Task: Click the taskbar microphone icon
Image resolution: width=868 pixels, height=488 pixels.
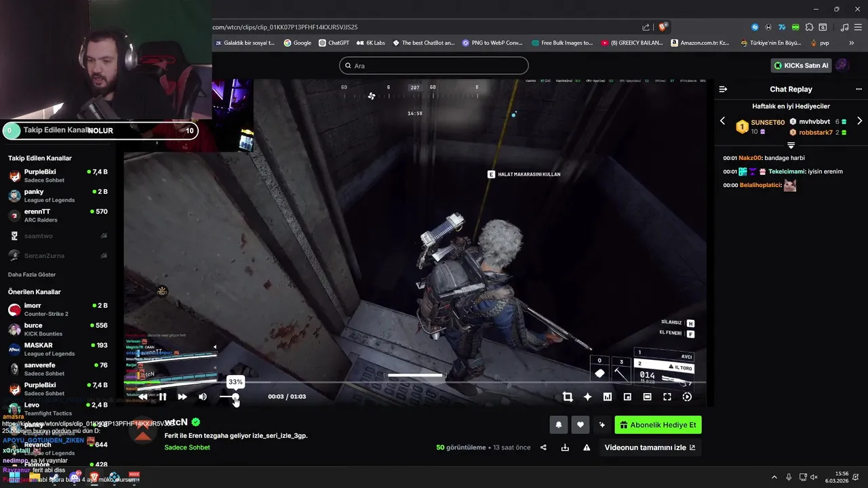Action: (789, 477)
